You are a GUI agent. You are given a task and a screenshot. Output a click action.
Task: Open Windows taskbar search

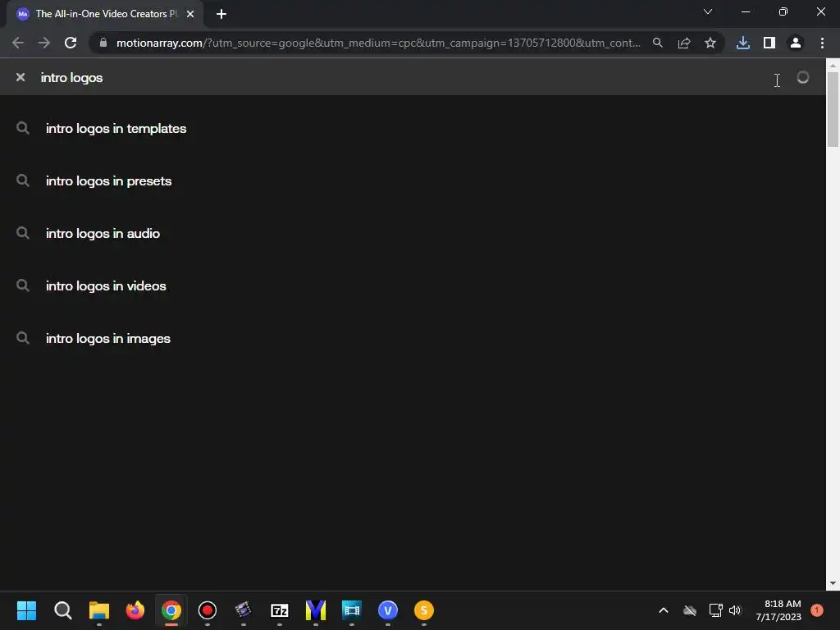(x=62, y=610)
